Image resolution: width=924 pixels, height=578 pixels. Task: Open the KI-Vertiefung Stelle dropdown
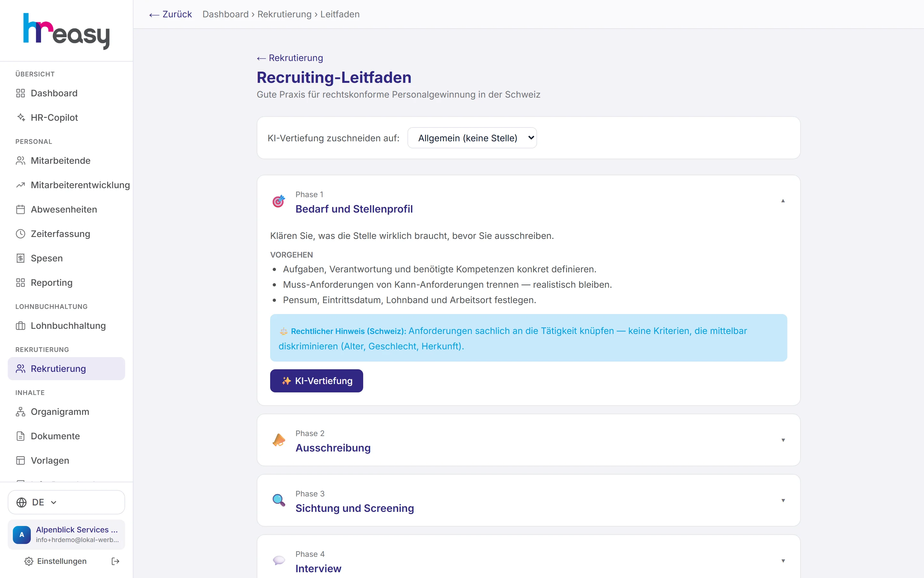coord(472,138)
